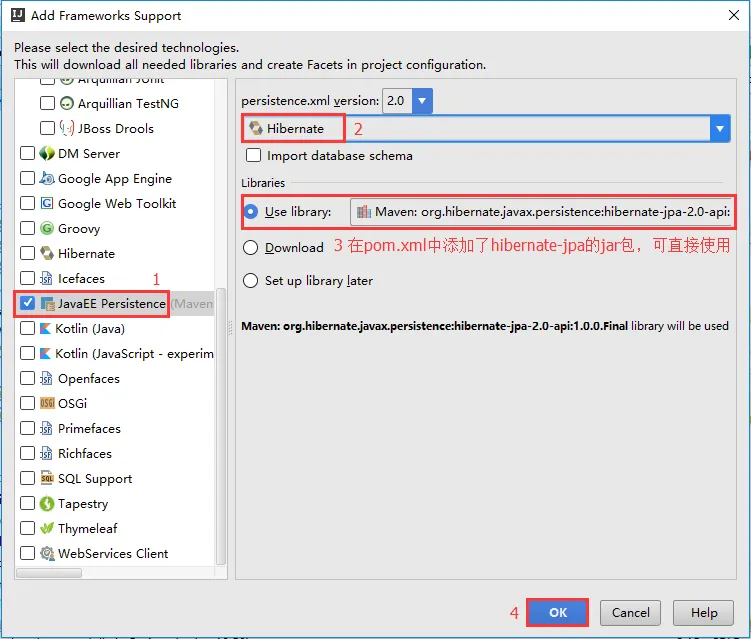
Task: Tick the DM Server checkbox
Action: [x=27, y=153]
